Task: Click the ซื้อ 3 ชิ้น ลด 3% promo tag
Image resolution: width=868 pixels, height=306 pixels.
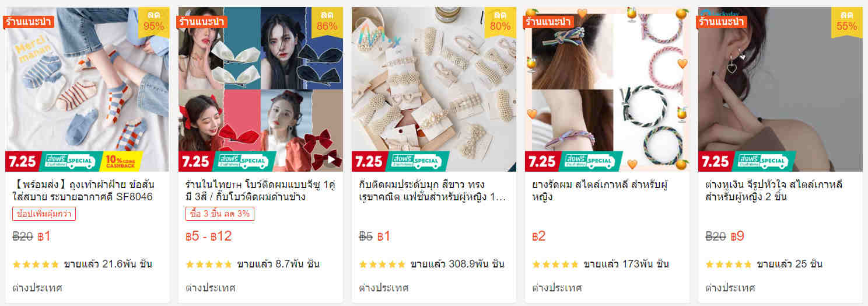Action: [220, 214]
